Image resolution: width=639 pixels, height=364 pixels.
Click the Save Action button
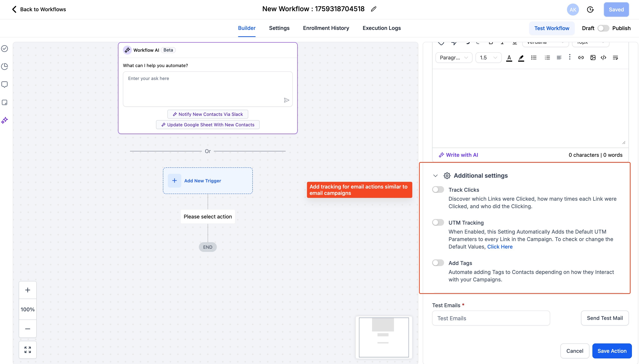pyautogui.click(x=612, y=351)
